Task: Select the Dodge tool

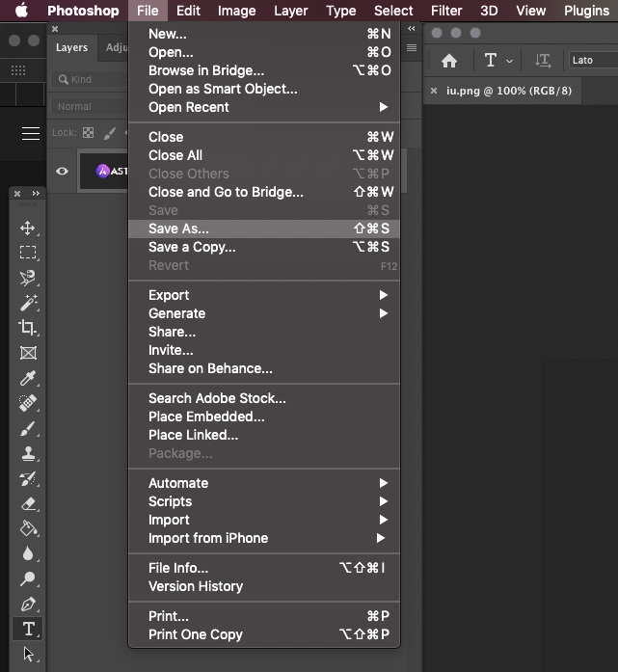Action: pyautogui.click(x=28, y=579)
